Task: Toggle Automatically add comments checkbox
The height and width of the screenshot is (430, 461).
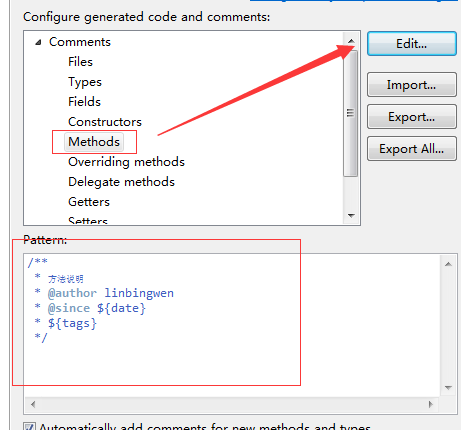Action: coord(29,426)
